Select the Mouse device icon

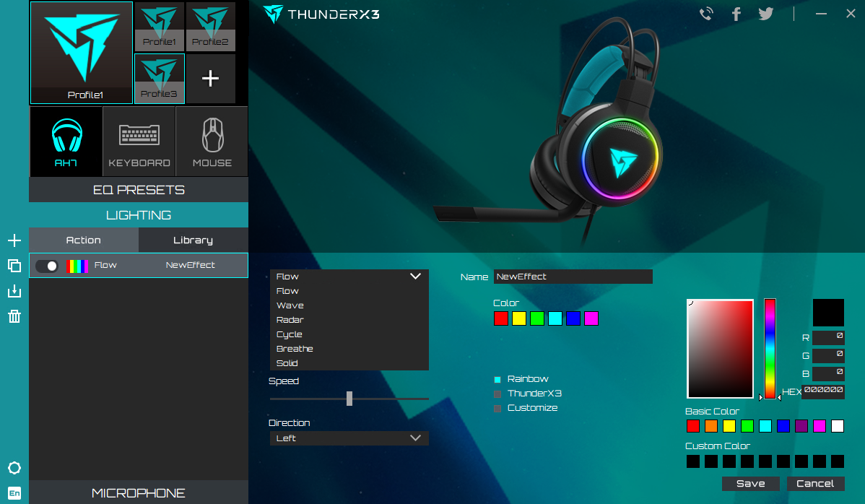coord(212,142)
